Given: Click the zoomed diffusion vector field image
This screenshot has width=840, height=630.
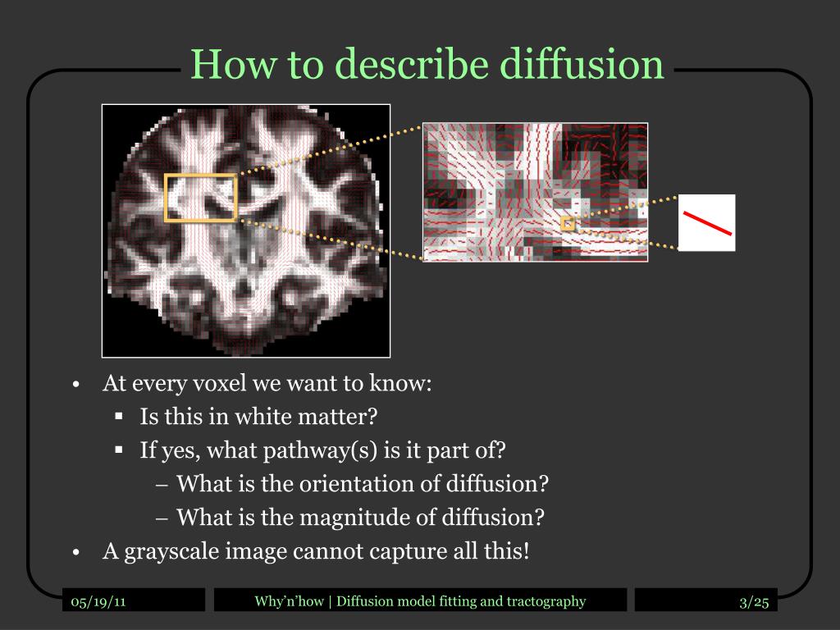Looking at the screenshot, I should pos(535,192).
